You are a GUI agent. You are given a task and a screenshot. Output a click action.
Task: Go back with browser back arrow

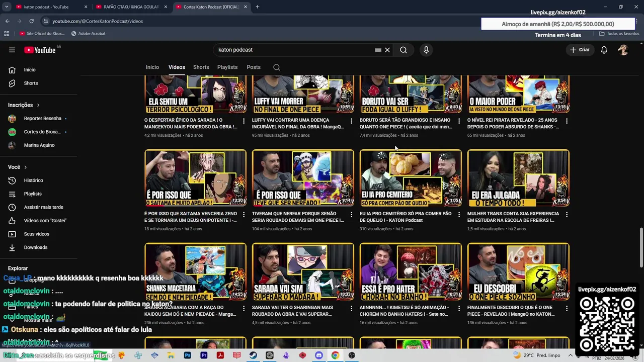coord(7,21)
